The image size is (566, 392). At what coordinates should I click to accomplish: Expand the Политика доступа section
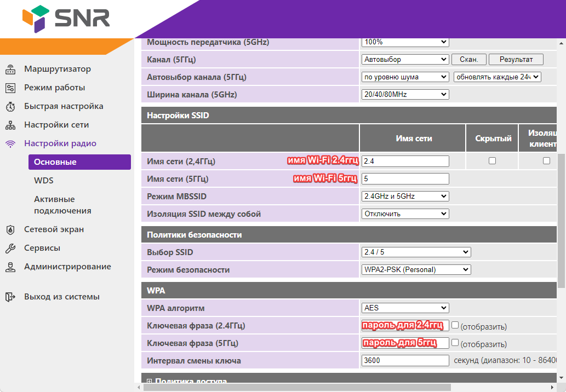pyautogui.click(x=149, y=381)
